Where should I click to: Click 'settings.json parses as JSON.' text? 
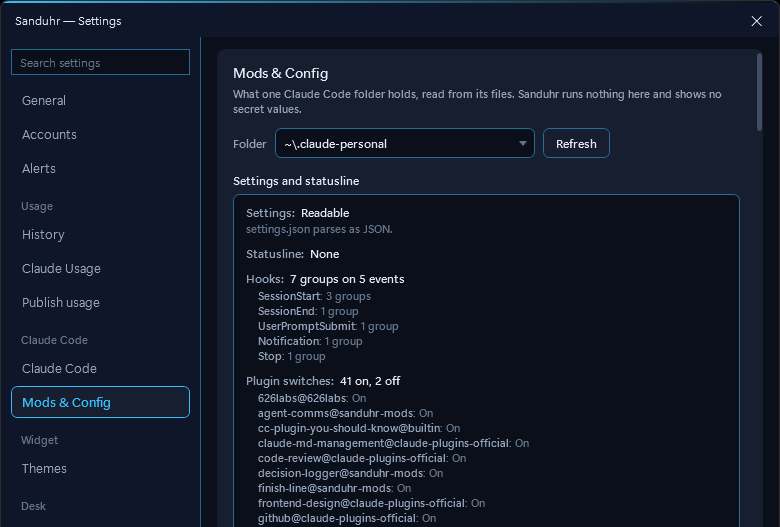(x=319, y=229)
